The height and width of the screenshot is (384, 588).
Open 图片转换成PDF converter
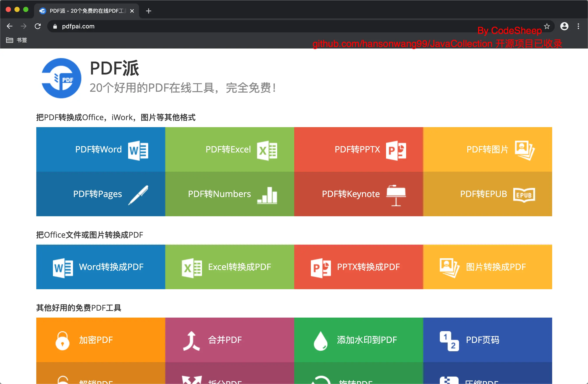(487, 267)
